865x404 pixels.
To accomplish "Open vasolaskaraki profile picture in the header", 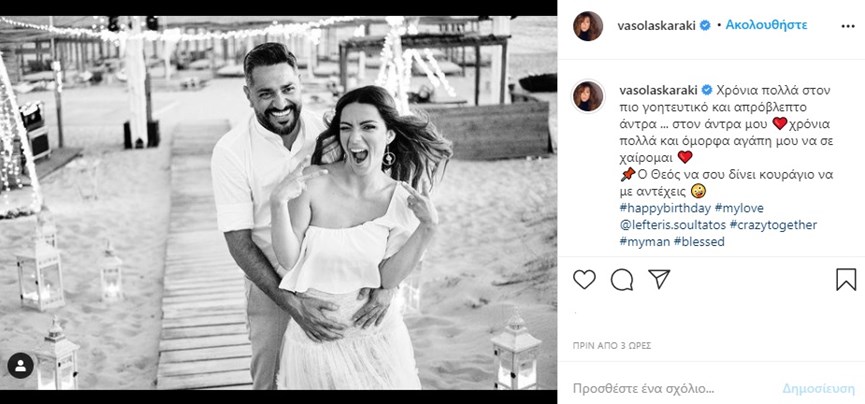I will (588, 26).
